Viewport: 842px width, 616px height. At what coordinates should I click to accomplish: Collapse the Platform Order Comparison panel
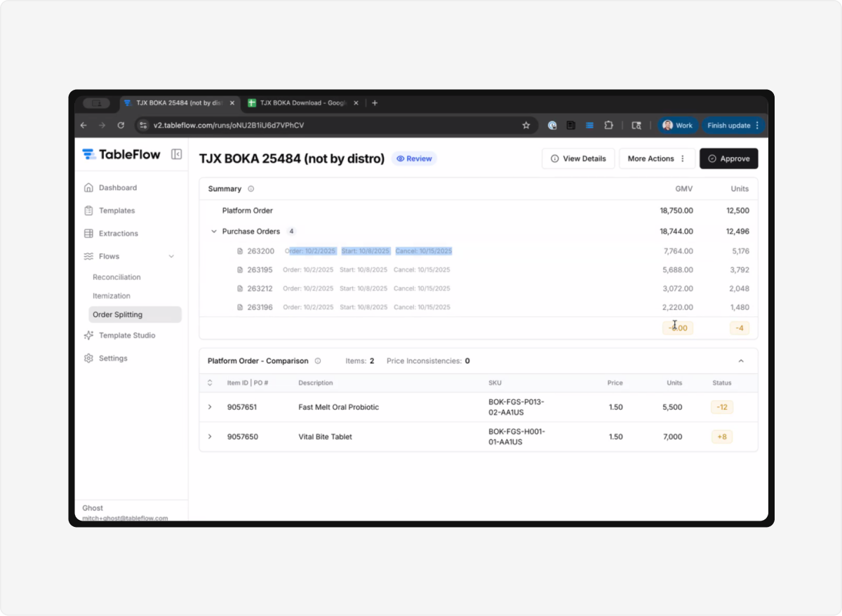(x=741, y=361)
